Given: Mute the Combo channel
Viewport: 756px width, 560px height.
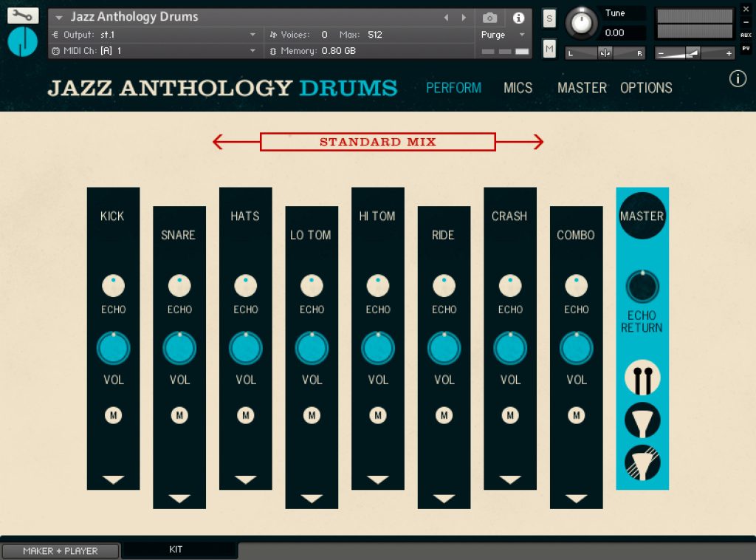Looking at the screenshot, I should (x=576, y=415).
